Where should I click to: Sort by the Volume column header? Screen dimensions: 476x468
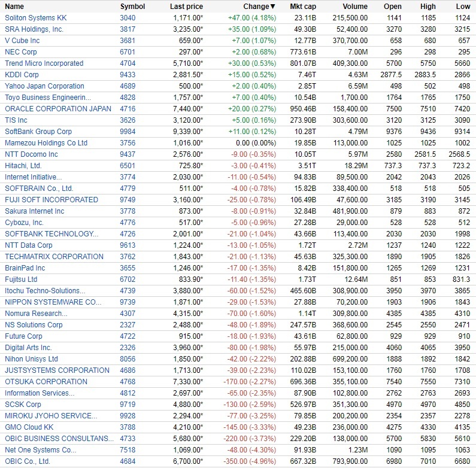tap(355, 7)
